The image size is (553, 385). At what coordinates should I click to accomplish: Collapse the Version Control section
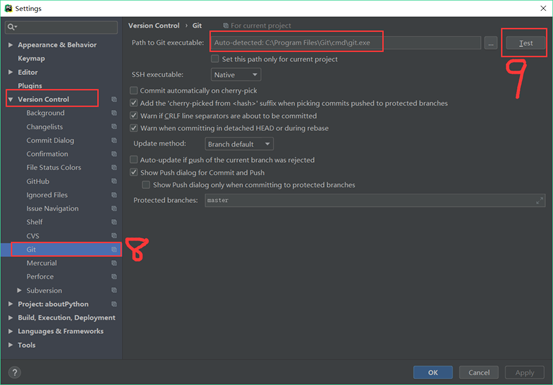[10, 99]
